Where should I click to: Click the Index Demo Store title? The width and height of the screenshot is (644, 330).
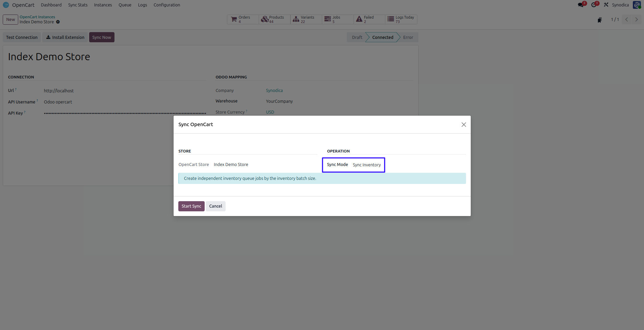[x=49, y=57]
